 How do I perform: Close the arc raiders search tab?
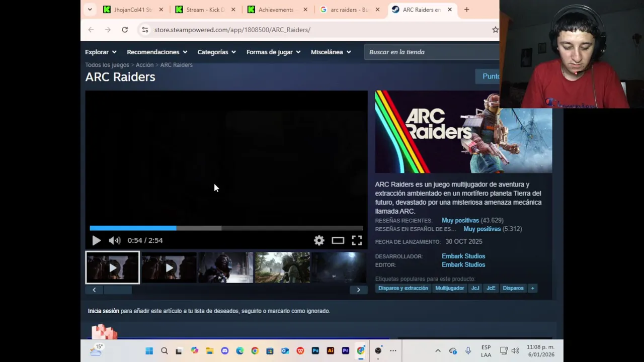[377, 10]
